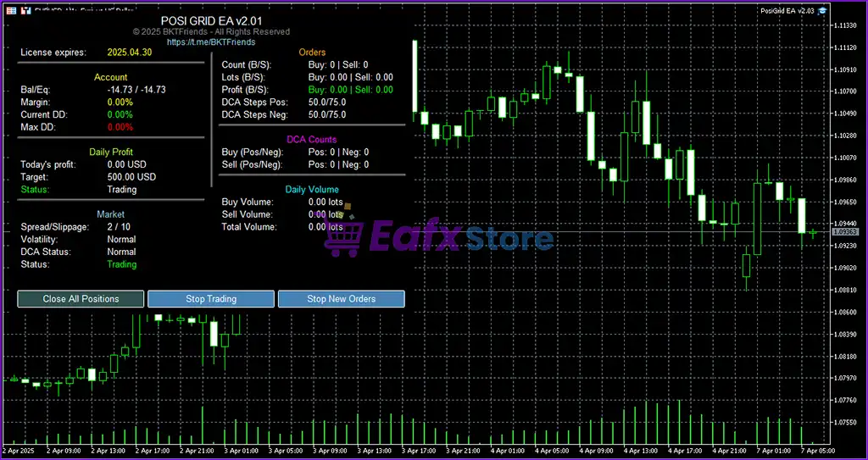
Task: Click the 1.11330 level on price scale
Action: point(845,25)
